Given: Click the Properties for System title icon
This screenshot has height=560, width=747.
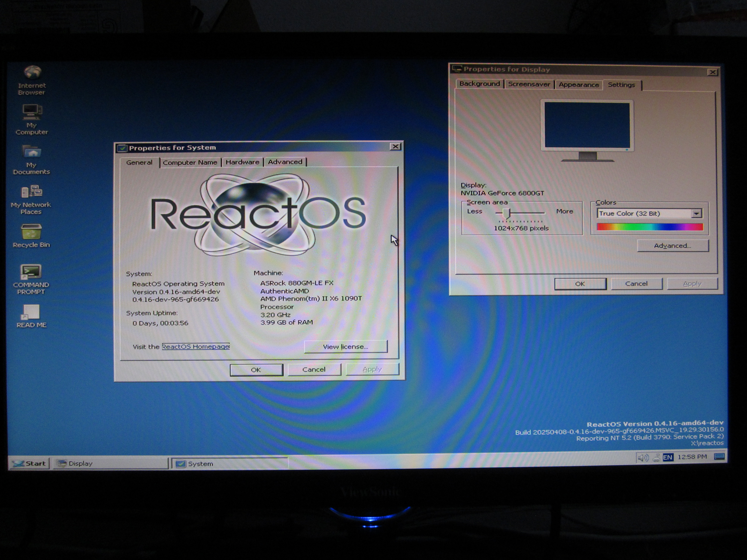Looking at the screenshot, I should 122,148.
